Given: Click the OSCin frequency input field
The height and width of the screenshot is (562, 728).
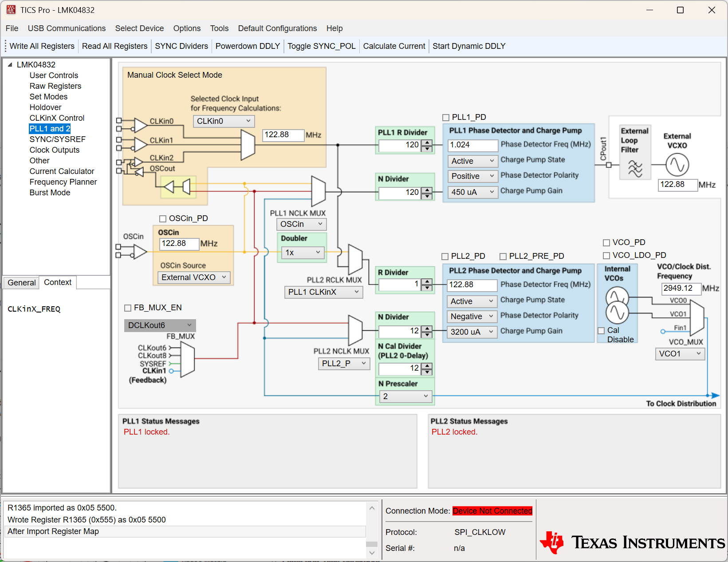Looking at the screenshot, I should coord(179,244).
